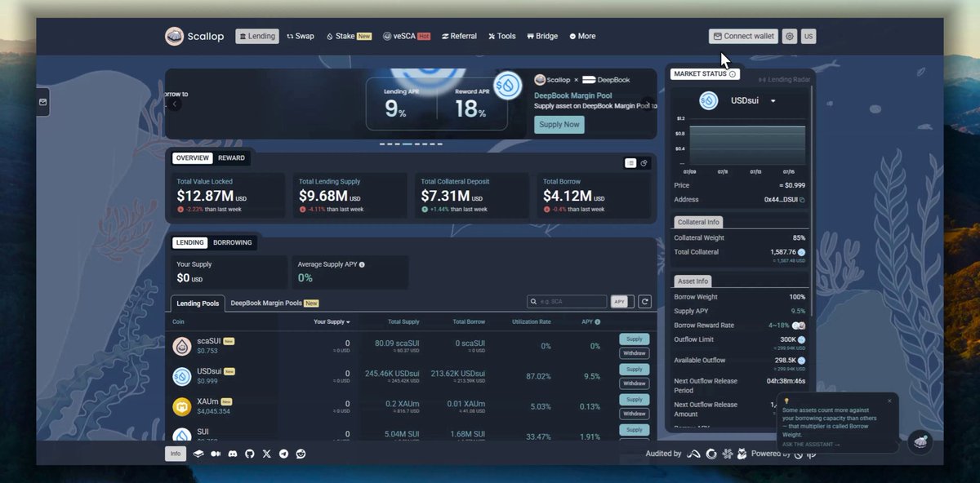Close the Borrow Weight tip popup

click(889, 401)
